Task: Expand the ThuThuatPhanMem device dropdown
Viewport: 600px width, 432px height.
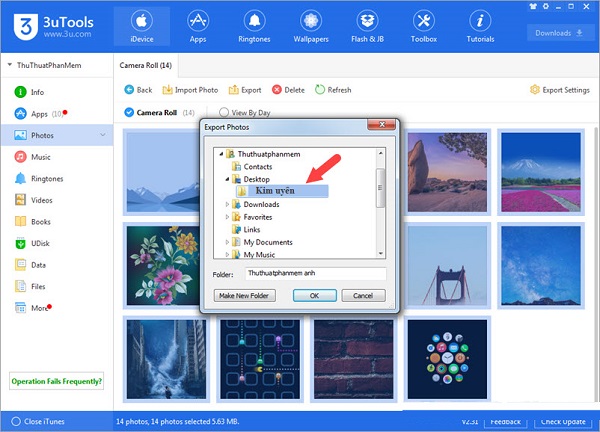Action: tap(8, 64)
